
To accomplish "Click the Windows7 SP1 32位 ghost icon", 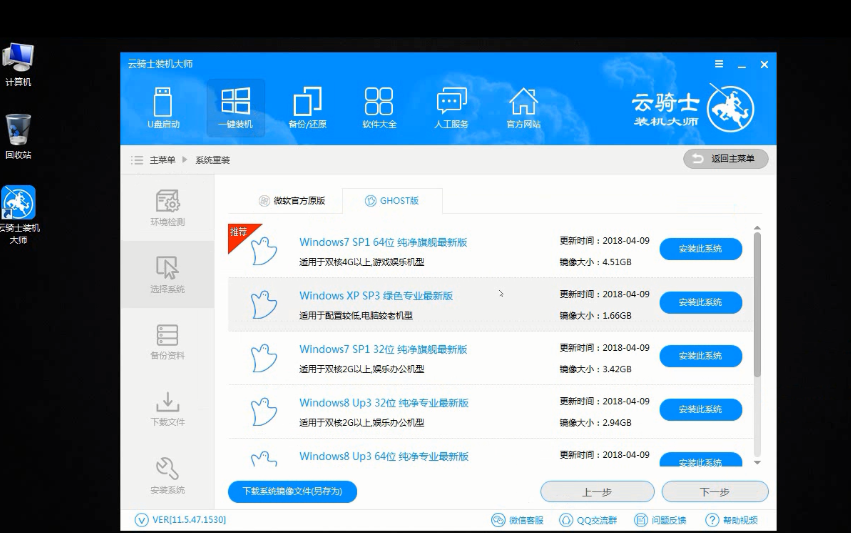I will [x=264, y=358].
